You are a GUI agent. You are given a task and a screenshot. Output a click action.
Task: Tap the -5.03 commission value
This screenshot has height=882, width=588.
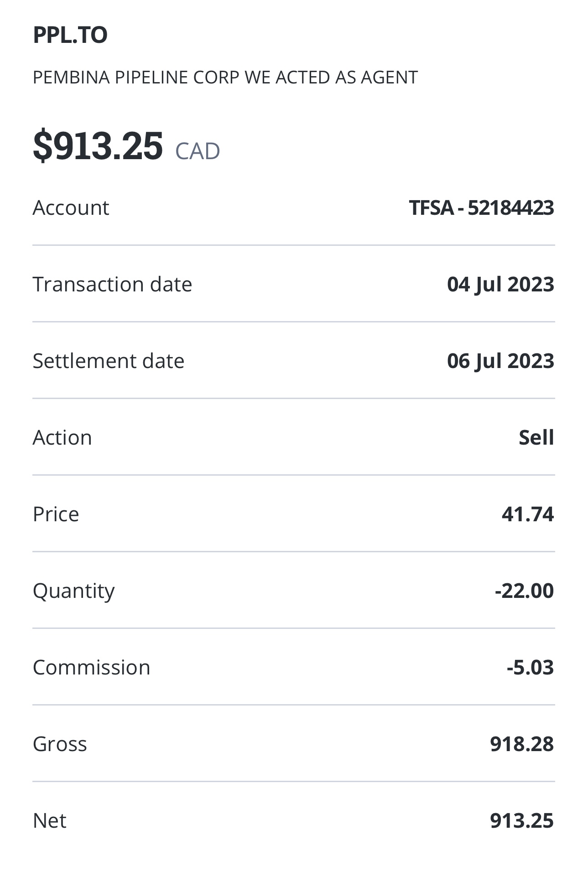coord(531,667)
